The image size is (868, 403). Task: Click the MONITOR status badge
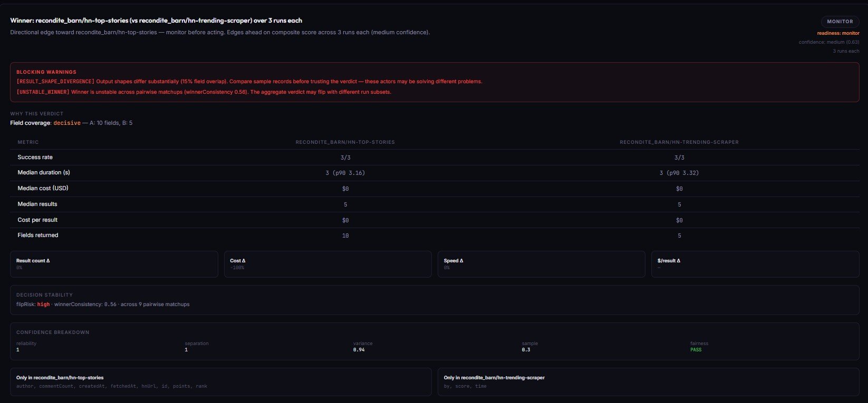[x=840, y=22]
